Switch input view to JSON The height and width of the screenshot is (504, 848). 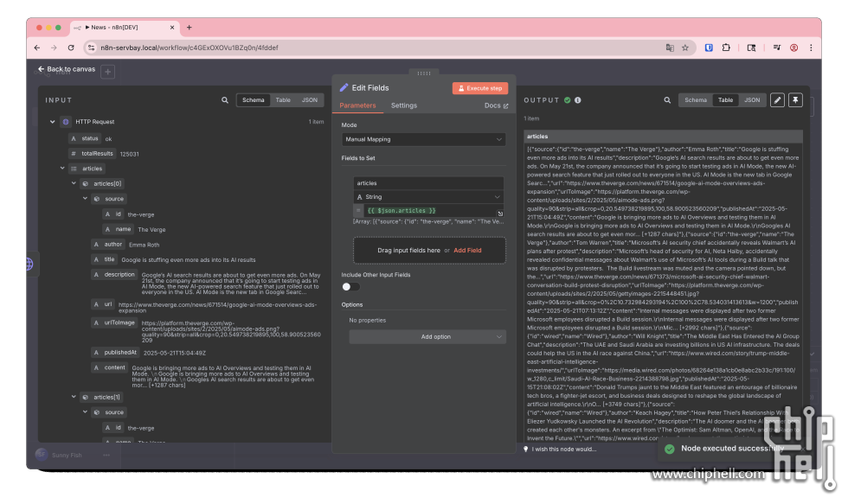[310, 100]
